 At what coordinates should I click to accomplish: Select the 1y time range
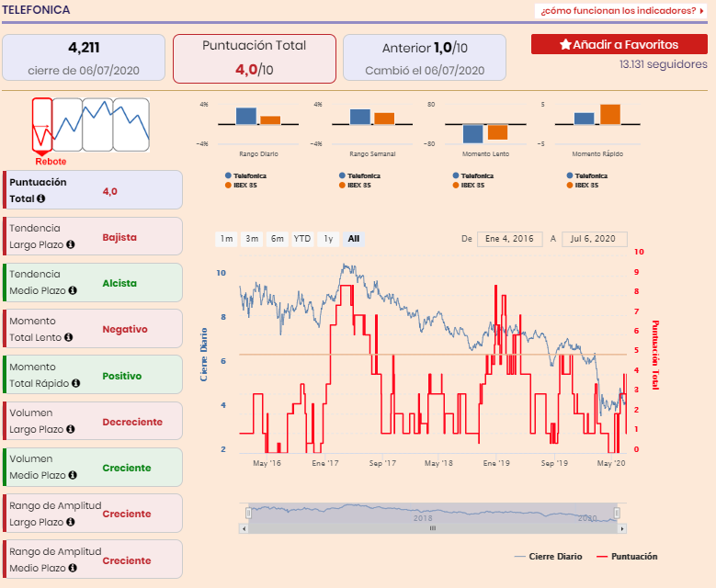(x=328, y=239)
